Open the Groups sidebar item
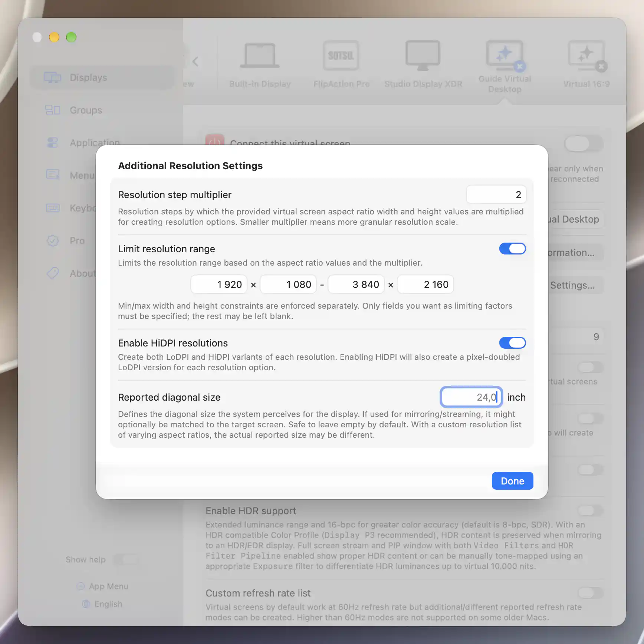 click(102, 110)
